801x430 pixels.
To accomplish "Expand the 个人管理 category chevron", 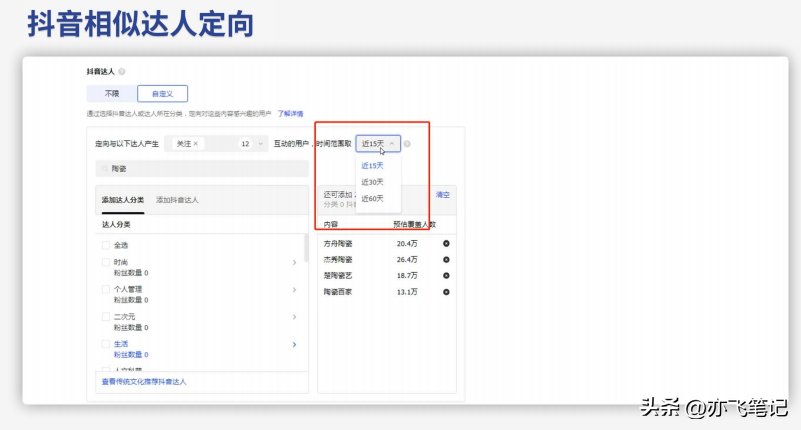I will (294, 290).
